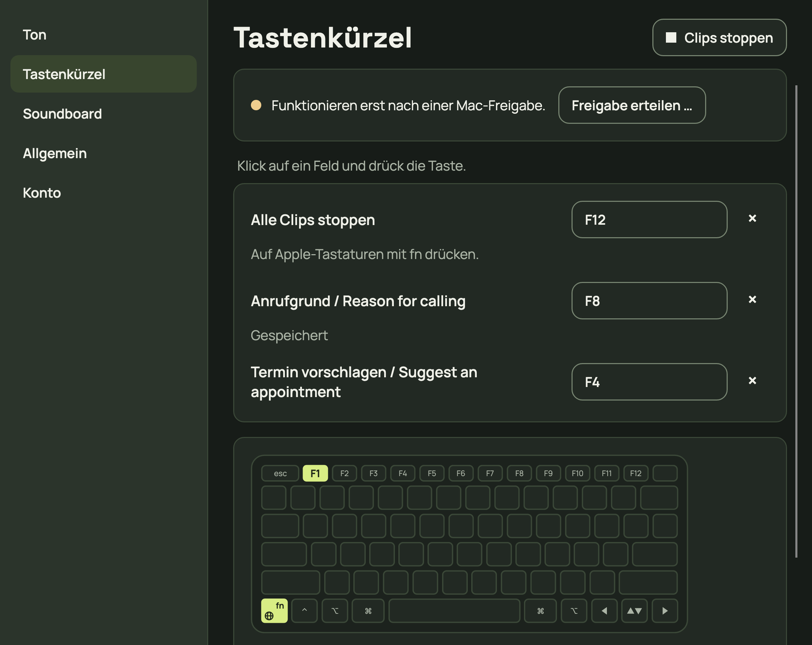Click the F2 key
Viewport: 812px width, 645px height.
coord(344,473)
